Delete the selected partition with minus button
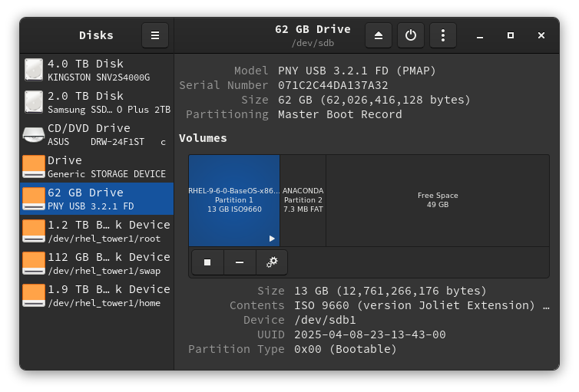The width and height of the screenshot is (579, 392). point(240,262)
